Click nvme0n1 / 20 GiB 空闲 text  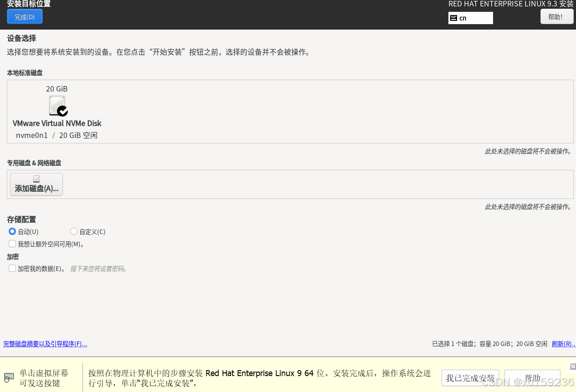pyautogui.click(x=57, y=135)
